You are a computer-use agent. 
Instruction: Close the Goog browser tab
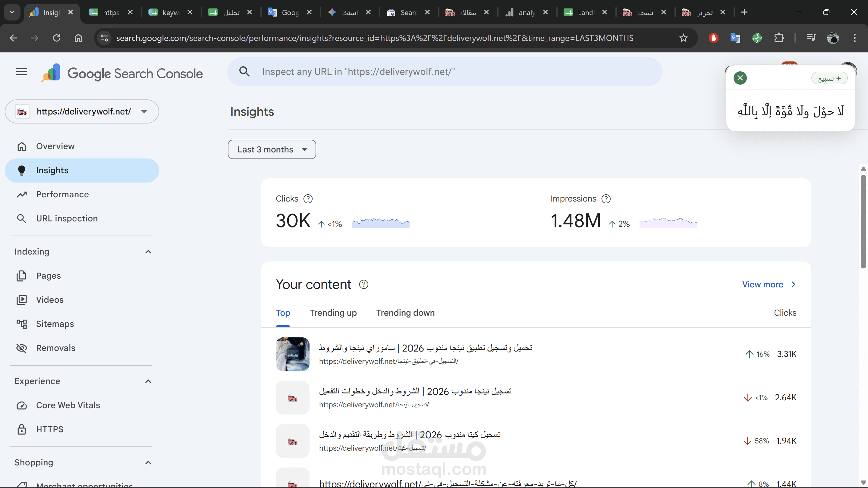click(309, 12)
